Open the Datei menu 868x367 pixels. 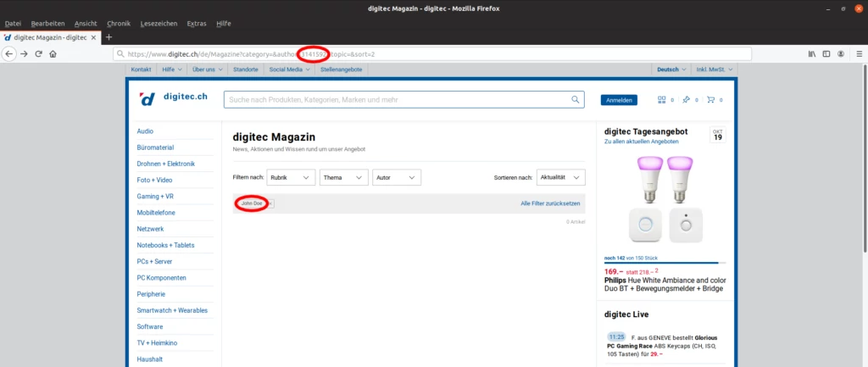tap(13, 23)
